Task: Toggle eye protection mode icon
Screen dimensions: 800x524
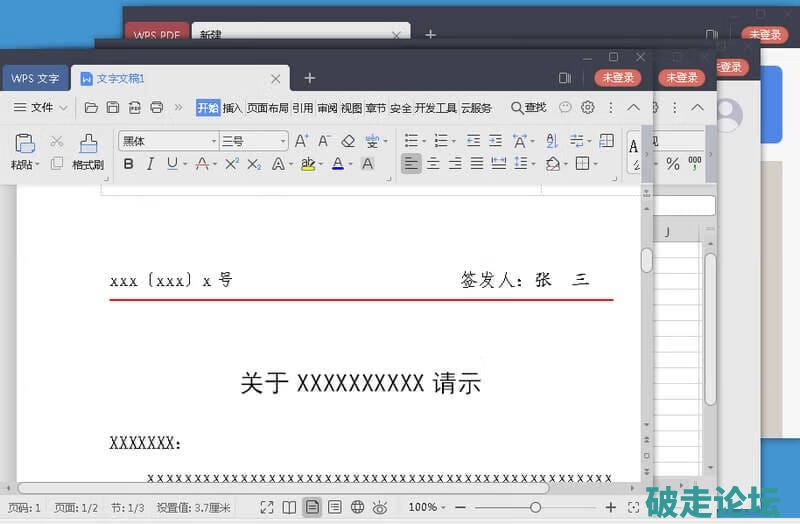Action: pyautogui.click(x=380, y=507)
